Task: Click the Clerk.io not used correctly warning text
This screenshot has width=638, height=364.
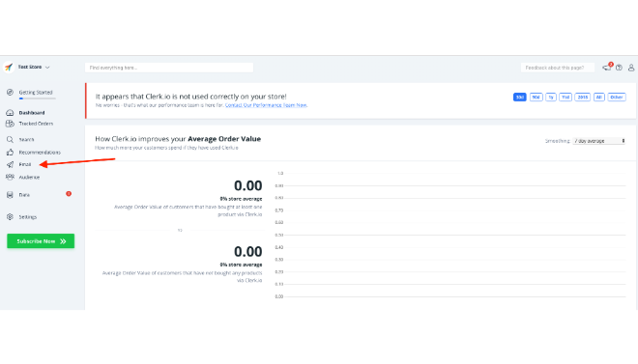Action: coord(191,97)
